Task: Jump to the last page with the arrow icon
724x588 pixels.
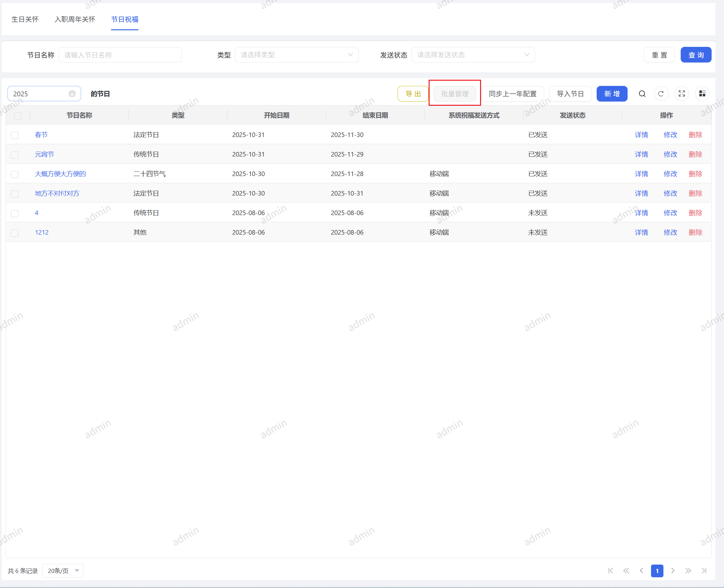Action: coord(704,571)
